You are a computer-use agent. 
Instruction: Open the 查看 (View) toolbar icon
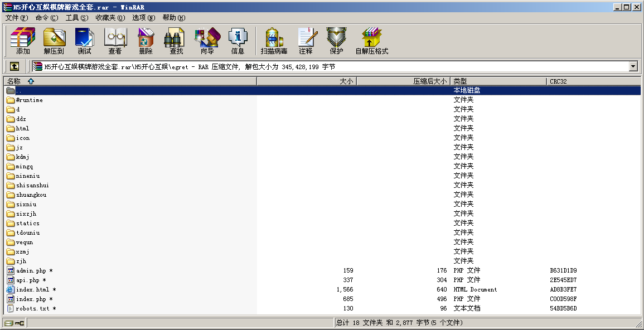(115, 41)
